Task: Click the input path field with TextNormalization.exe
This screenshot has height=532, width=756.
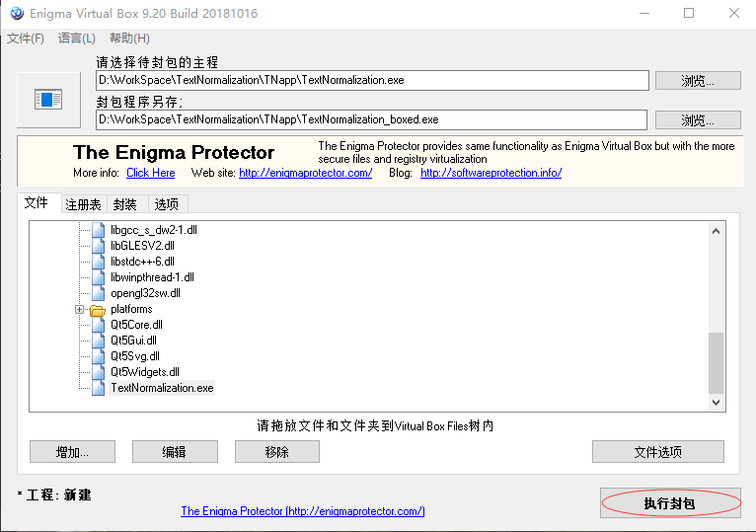Action: (x=372, y=80)
